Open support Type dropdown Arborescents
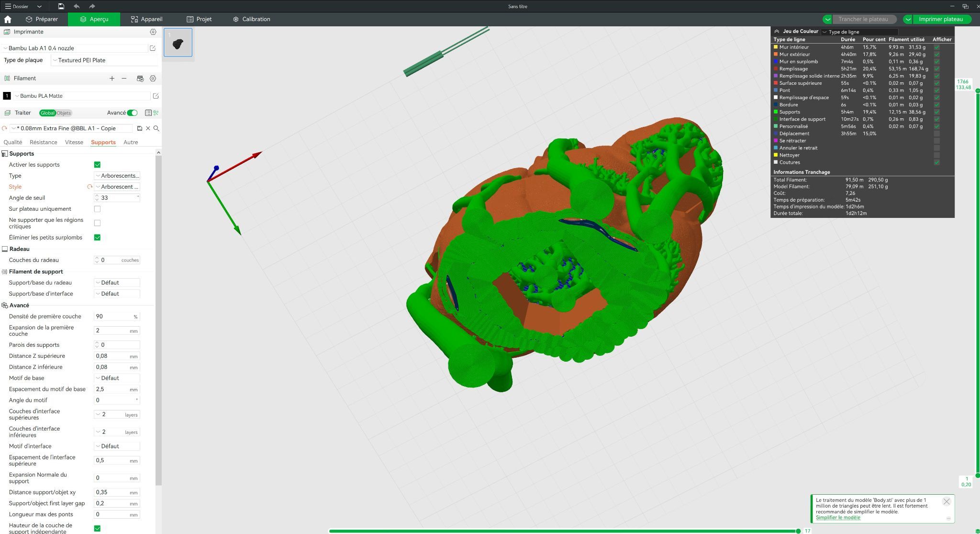980x534 pixels. coord(117,176)
